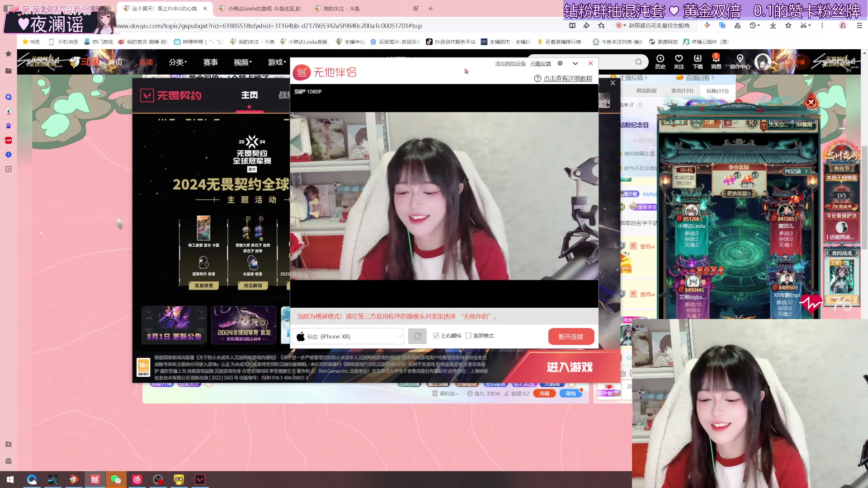Expand 主播投稿 arrow link
This screenshot has height=488, width=868.
click(633, 78)
